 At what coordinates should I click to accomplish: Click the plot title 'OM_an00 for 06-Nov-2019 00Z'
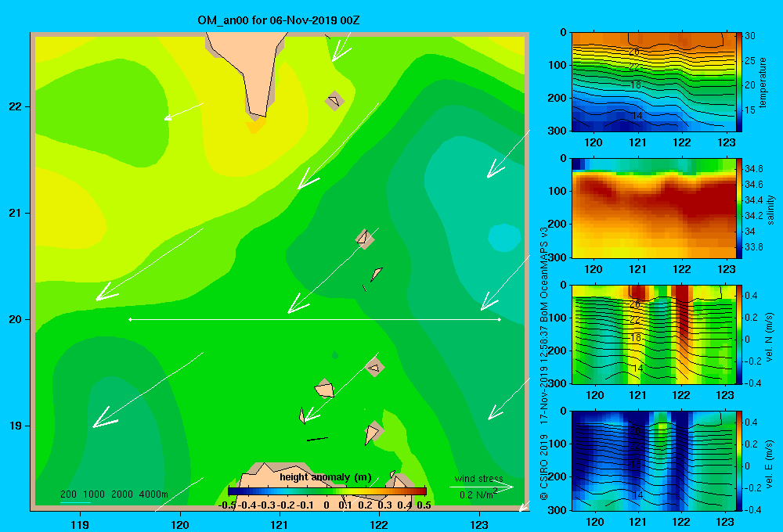click(279, 20)
